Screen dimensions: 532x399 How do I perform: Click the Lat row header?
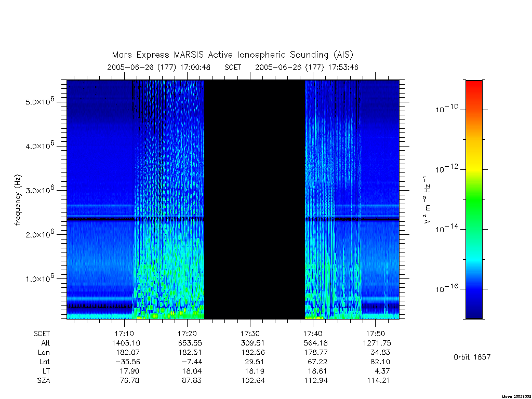tap(45, 362)
